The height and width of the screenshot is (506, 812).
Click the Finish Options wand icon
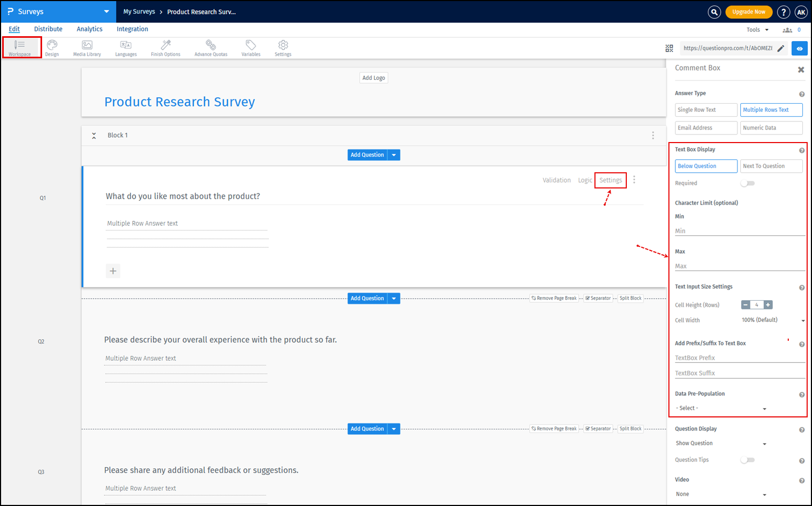click(165, 48)
